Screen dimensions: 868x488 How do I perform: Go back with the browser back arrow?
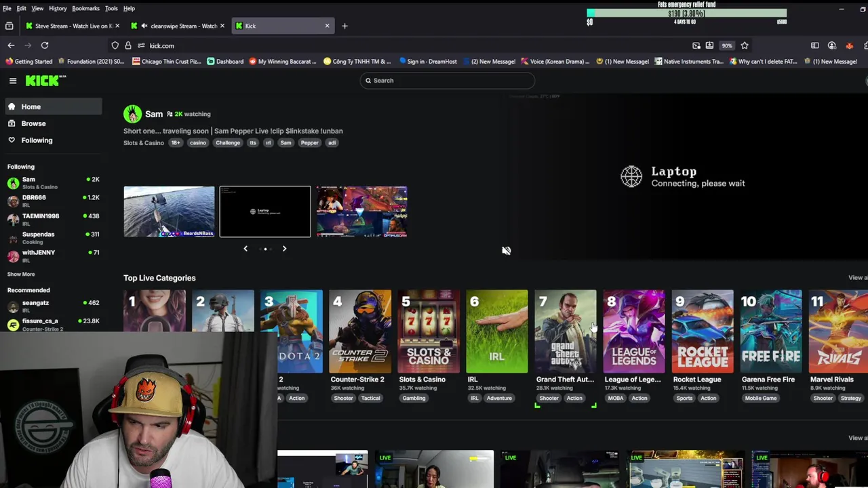tap(11, 45)
